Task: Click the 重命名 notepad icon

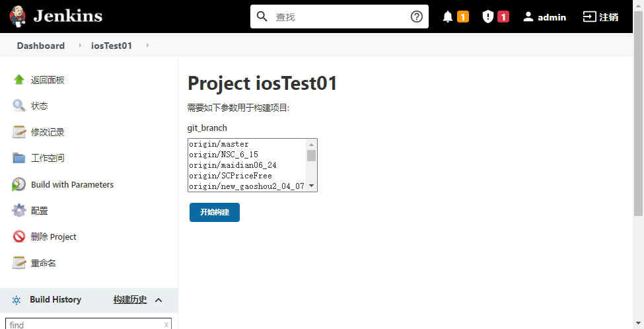Action: 19,263
